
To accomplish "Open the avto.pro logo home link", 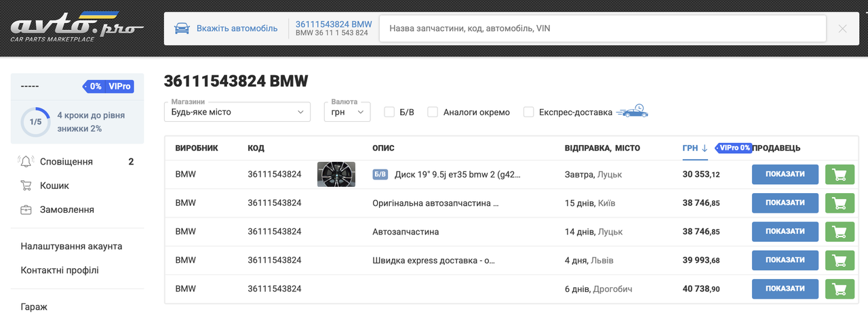I will tap(77, 28).
